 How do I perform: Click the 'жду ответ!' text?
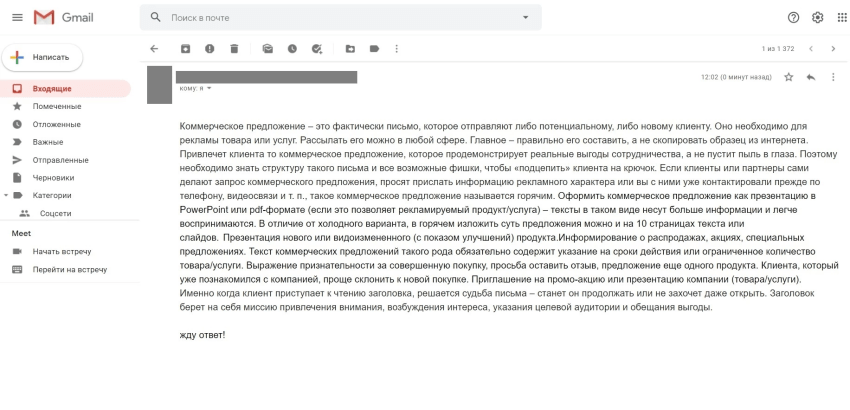(202, 335)
